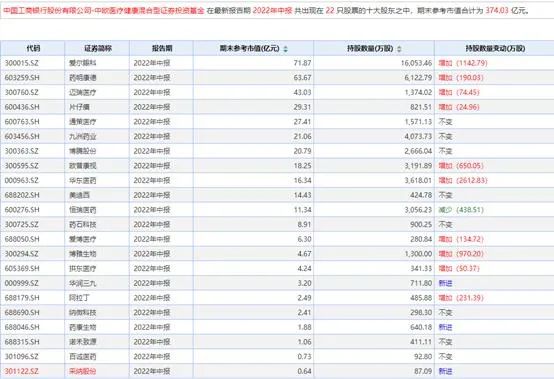The width and height of the screenshot is (554, 379).
Task: Click 不变 in the 600763.SH row
Action: 445,122
